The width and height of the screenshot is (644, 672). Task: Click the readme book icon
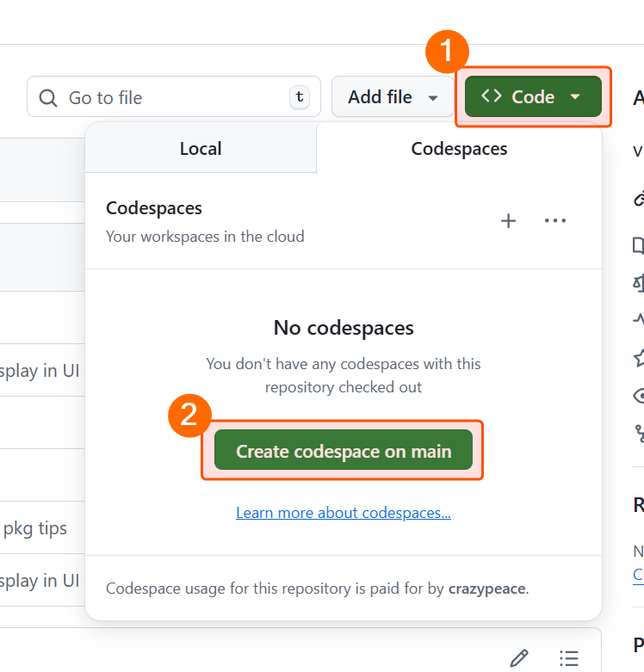639,245
